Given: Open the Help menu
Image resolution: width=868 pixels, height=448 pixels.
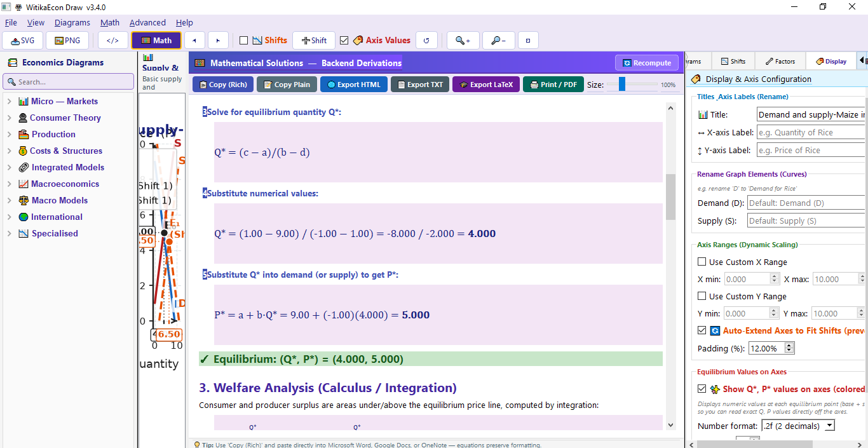Looking at the screenshot, I should (184, 22).
